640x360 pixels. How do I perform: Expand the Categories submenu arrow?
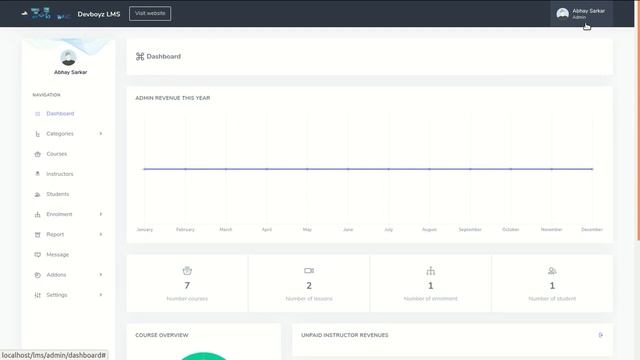101,133
